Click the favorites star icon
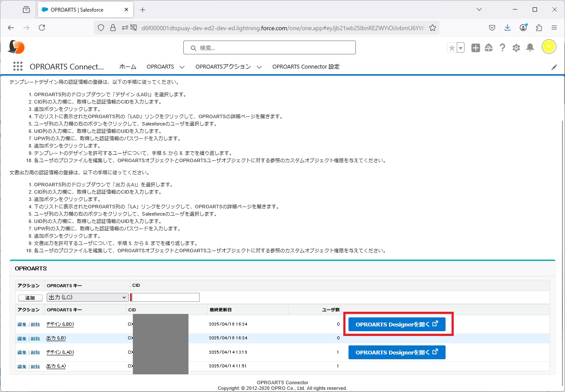 452,48
